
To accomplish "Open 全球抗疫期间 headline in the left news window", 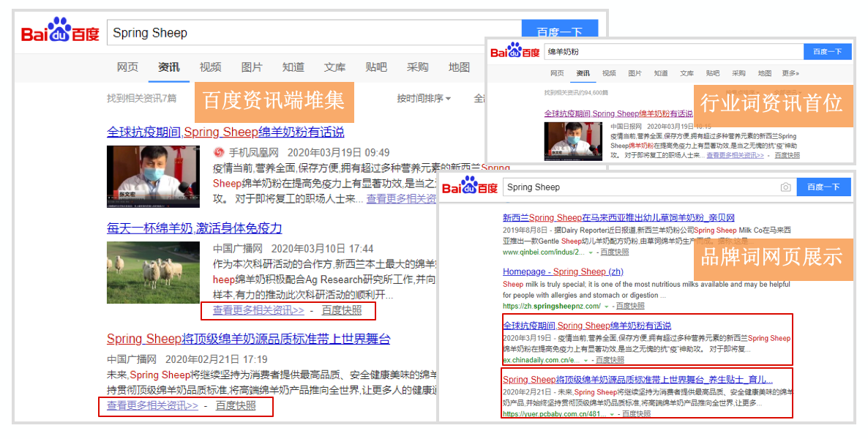I will 225,132.
